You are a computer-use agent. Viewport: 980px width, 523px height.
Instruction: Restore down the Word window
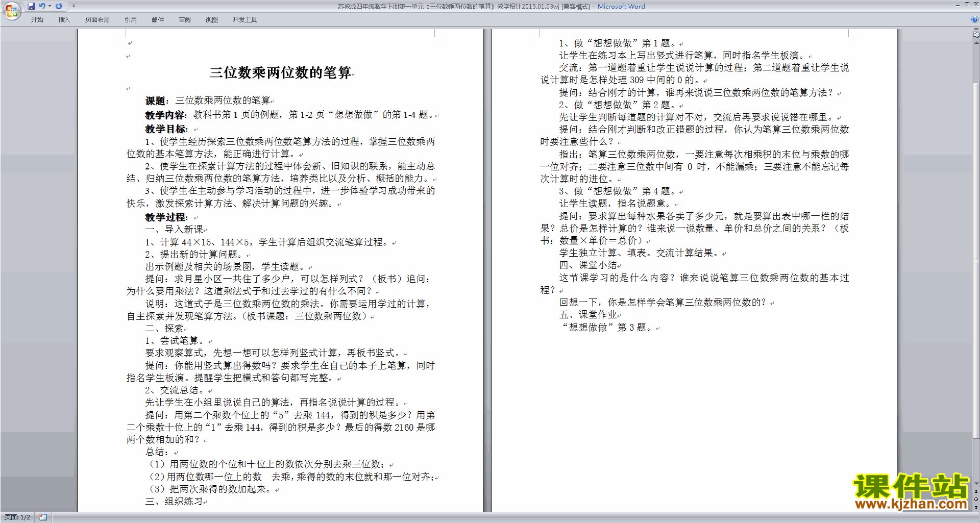click(967, 5)
